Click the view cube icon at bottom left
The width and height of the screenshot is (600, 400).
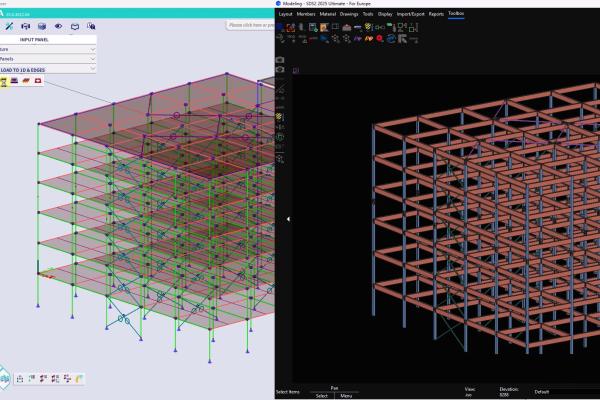tap(6, 379)
